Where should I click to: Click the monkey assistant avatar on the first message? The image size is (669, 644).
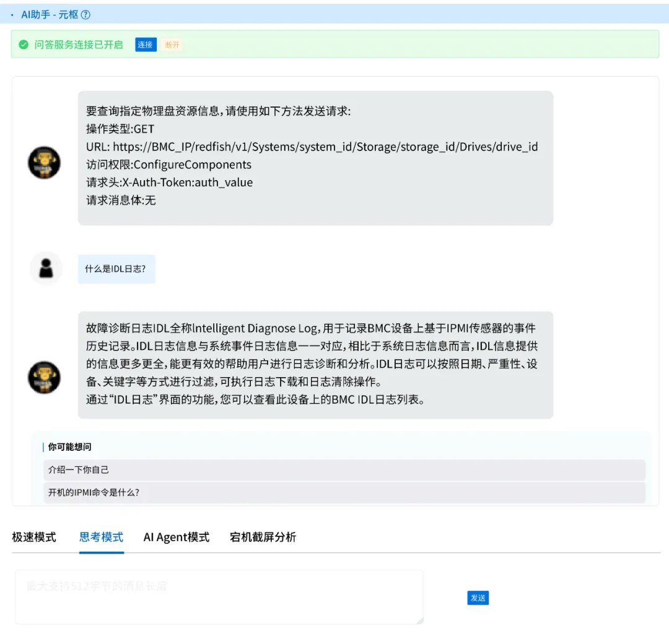[44, 162]
